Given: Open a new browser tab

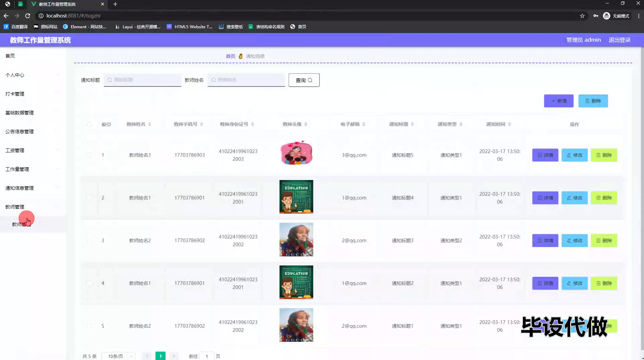Looking at the screenshot, I should pos(115,4).
